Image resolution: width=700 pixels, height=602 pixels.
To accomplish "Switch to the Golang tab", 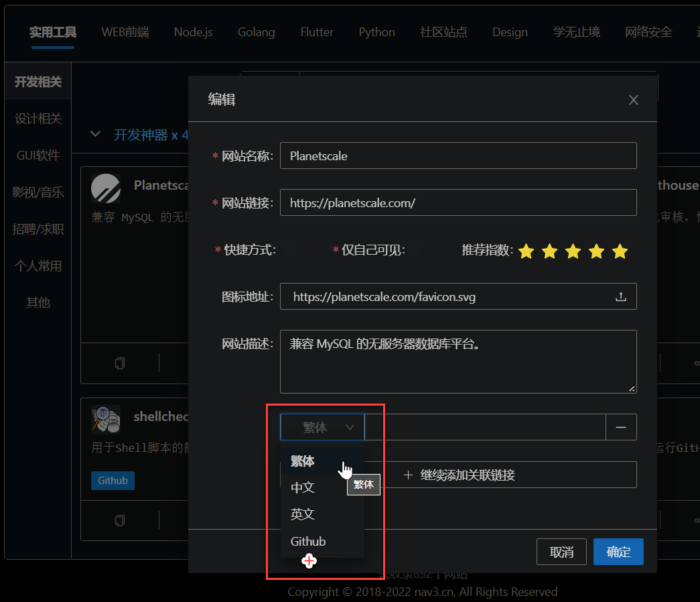I will coord(257,32).
